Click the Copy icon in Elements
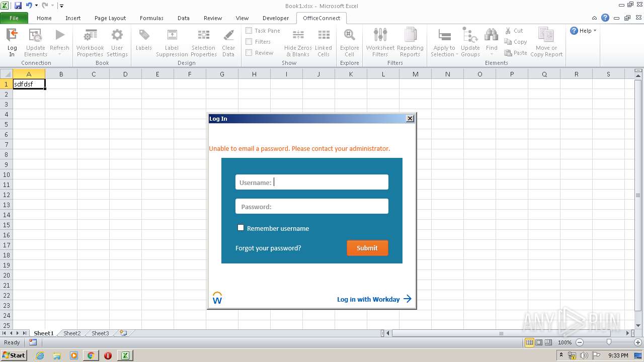The width and height of the screenshot is (644, 362). (x=508, y=42)
